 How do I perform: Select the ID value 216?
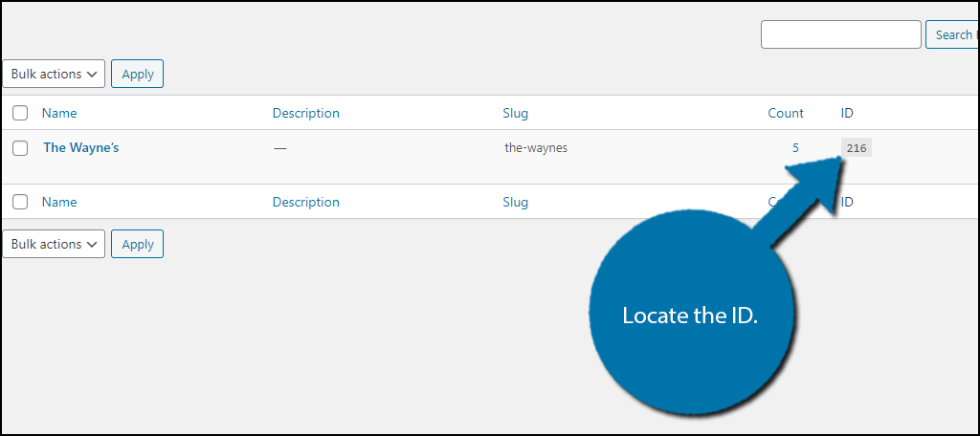pyautogui.click(x=857, y=148)
